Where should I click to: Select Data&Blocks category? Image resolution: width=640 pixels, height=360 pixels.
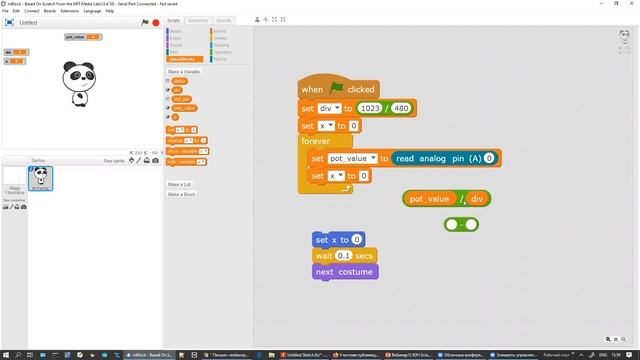pyautogui.click(x=184, y=59)
